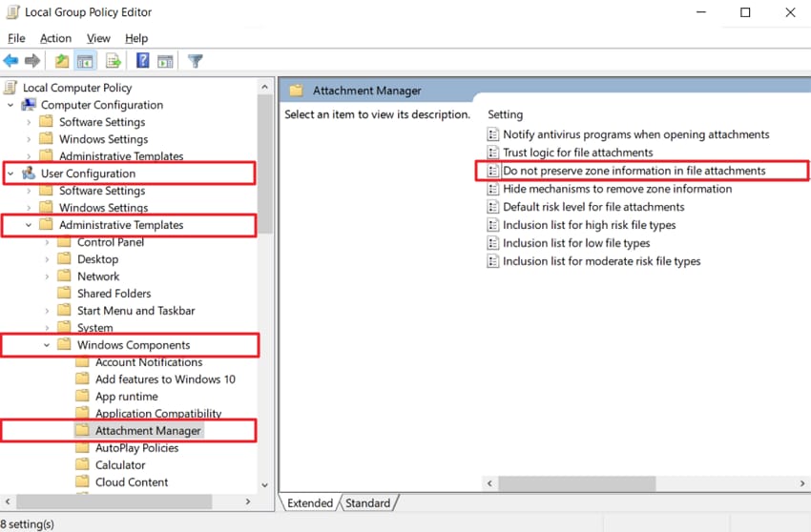Image resolution: width=811 pixels, height=532 pixels.
Task: Expand the Network node
Action: click(47, 276)
